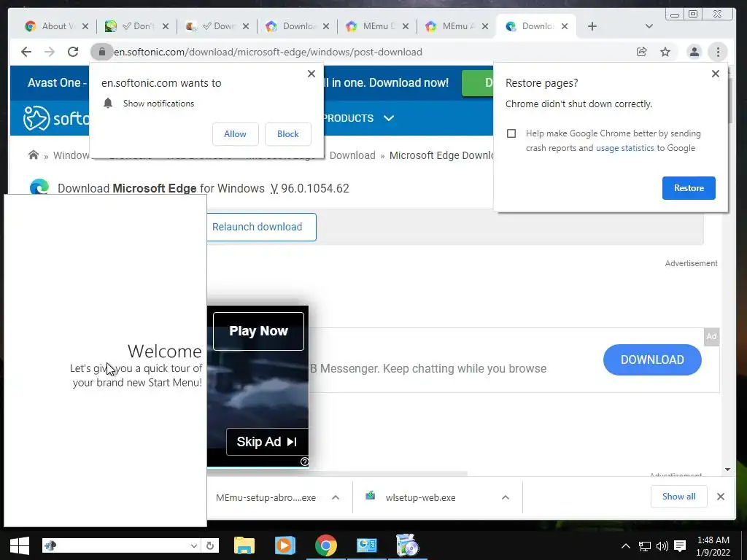The image size is (747, 560).
Task: Click the blue DOWNLOAD ad button
Action: click(x=652, y=359)
